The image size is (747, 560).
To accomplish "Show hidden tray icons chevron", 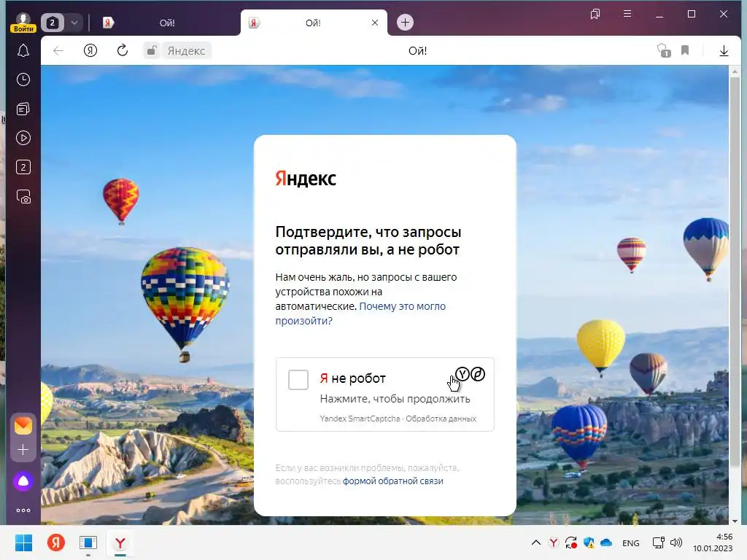I will coord(536,542).
